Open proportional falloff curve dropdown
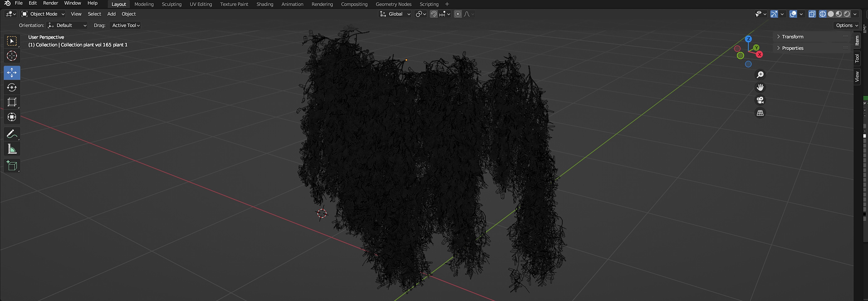Screen dimensions: 868x301 tap(469, 14)
